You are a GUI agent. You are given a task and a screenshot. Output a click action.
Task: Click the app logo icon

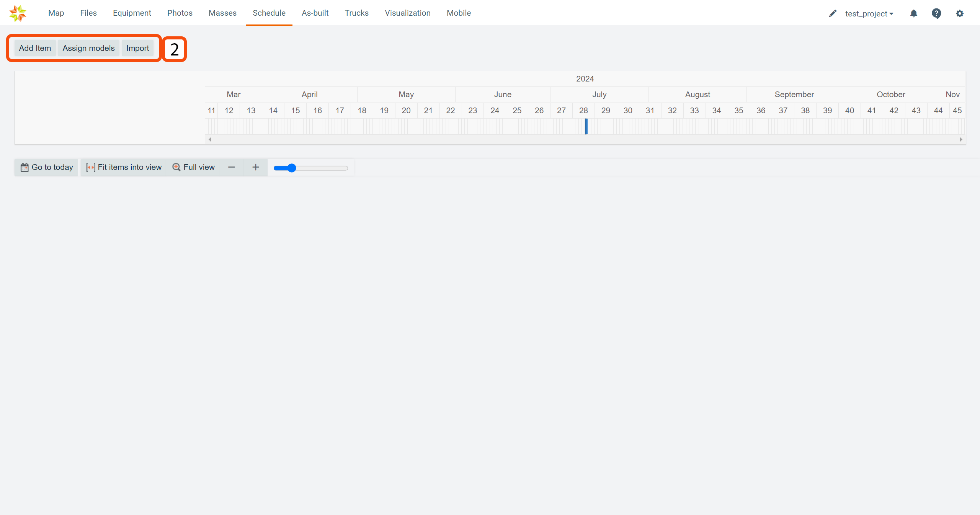tap(18, 13)
